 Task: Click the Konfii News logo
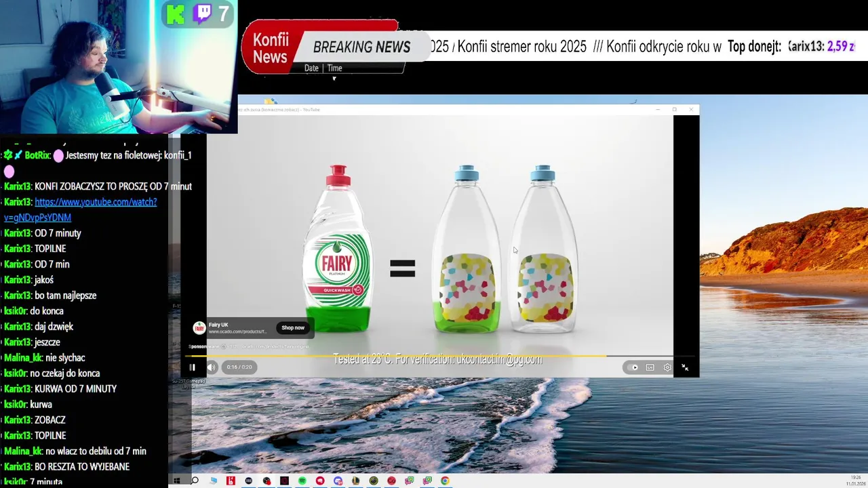point(271,48)
